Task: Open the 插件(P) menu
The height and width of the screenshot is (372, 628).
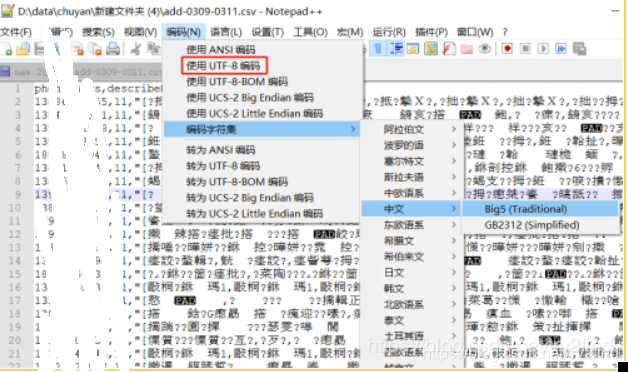Action: point(431,32)
